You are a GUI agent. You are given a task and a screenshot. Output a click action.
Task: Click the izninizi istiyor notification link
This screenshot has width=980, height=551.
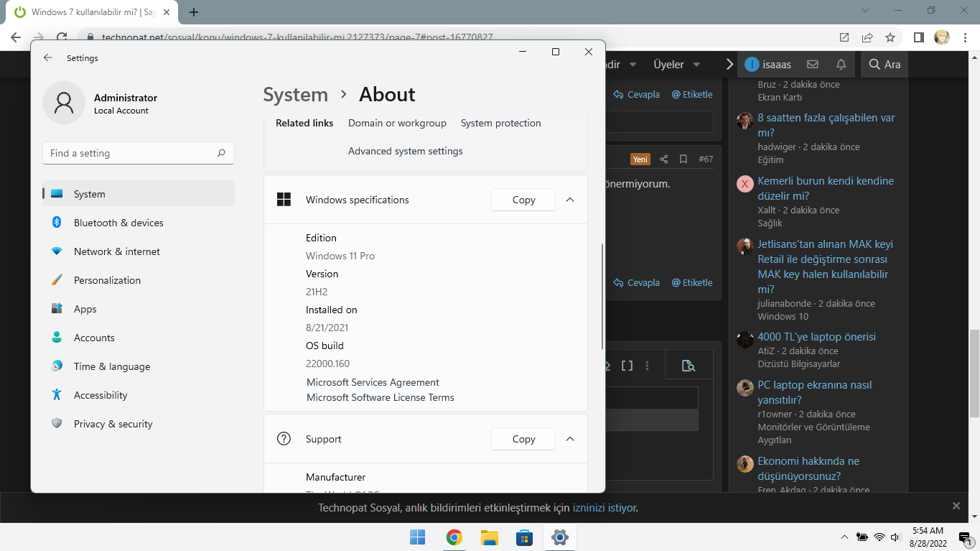(605, 508)
